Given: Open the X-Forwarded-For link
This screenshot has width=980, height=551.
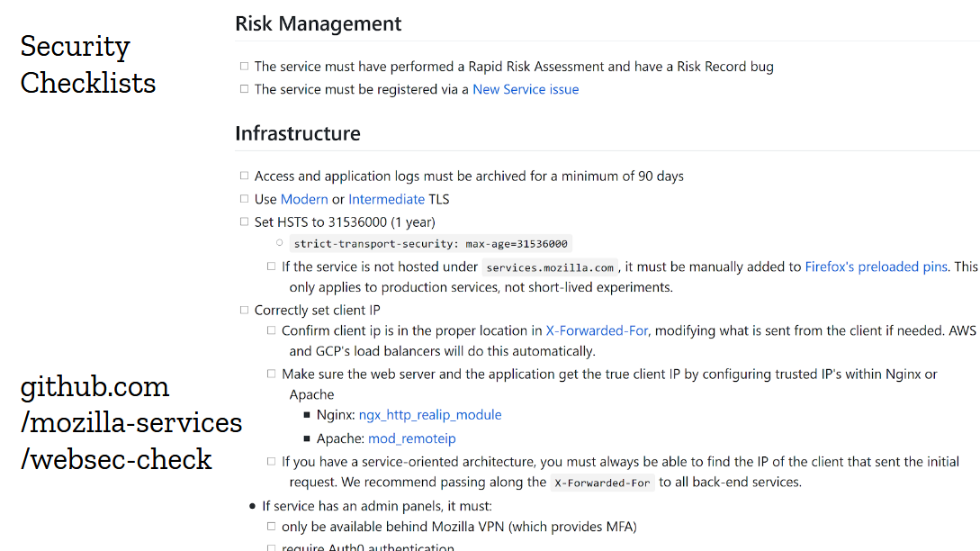Looking at the screenshot, I should (x=597, y=330).
